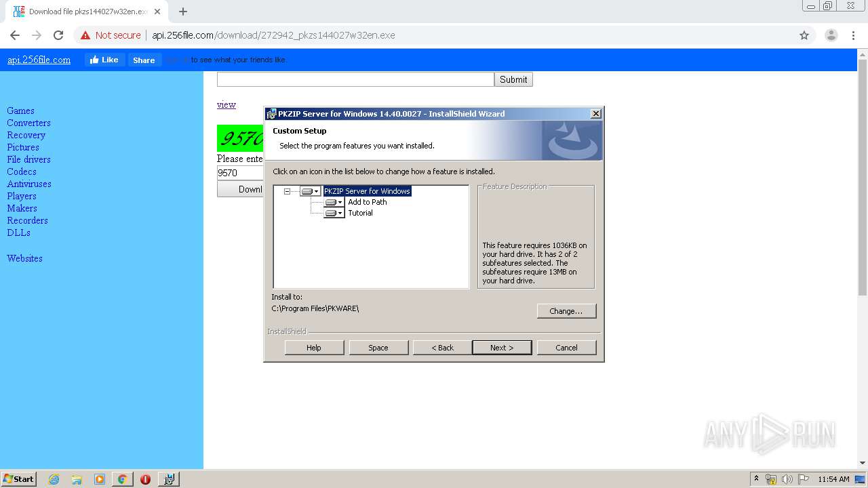The height and width of the screenshot is (488, 868).
Task: Switch to installer taskbar icon
Action: click(x=169, y=479)
